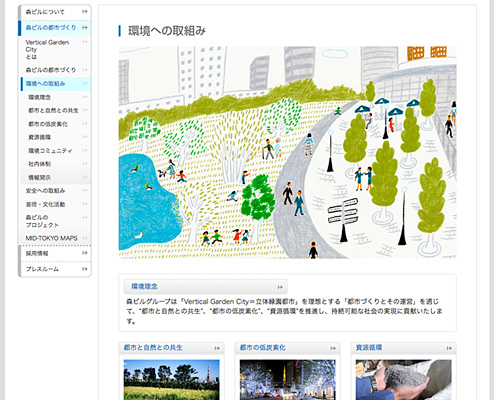Click the arrow icon on 都市の低炭素化 card header
Image resolution: width=494 pixels, height=400 pixels.
click(333, 348)
